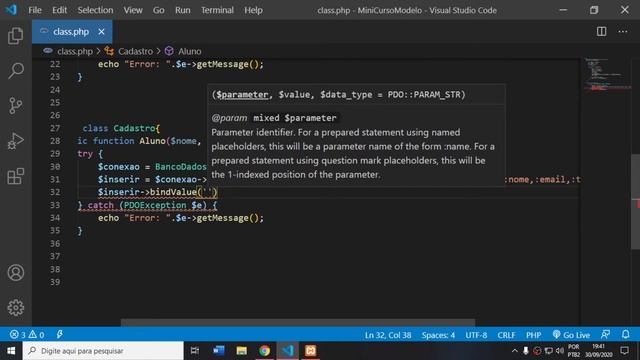This screenshot has width=640, height=360.
Task: Open the editor More Actions ellipsis
Action: click(622, 31)
